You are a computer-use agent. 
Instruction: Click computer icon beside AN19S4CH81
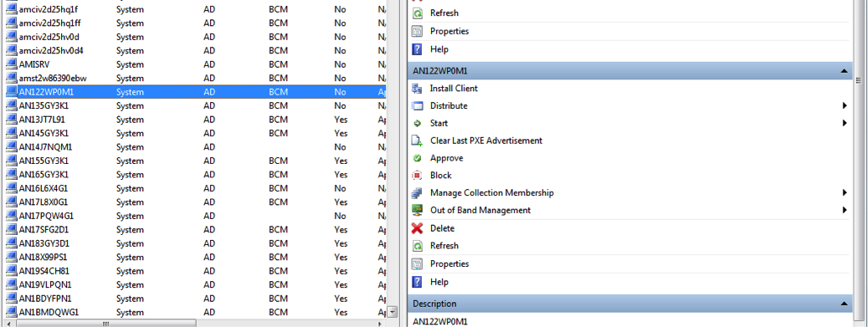11,271
